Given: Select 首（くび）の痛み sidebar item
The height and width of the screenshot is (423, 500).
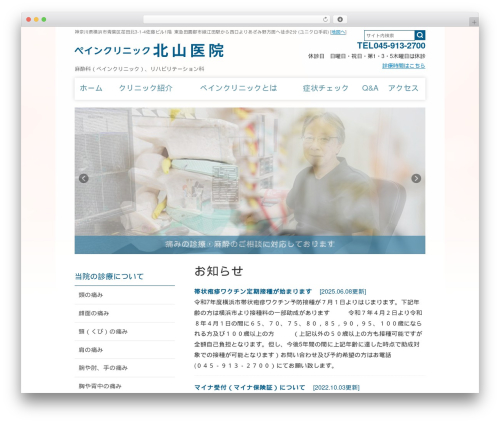Looking at the screenshot, I should pyautogui.click(x=125, y=332).
